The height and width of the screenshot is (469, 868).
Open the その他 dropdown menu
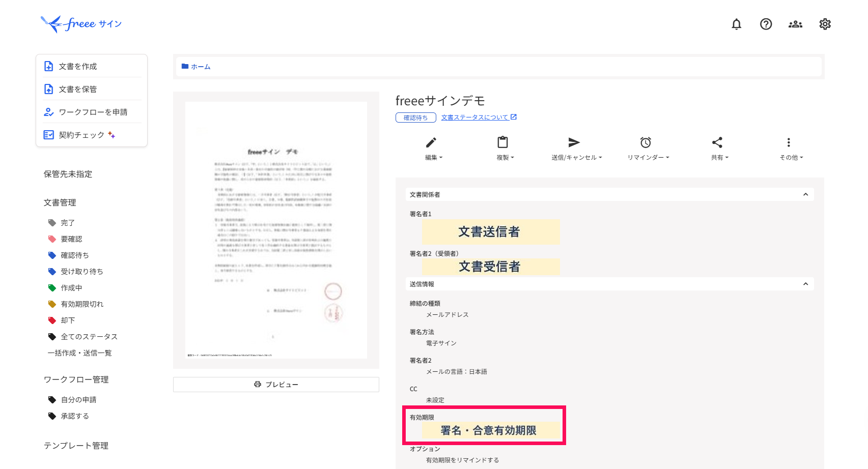tap(791, 158)
